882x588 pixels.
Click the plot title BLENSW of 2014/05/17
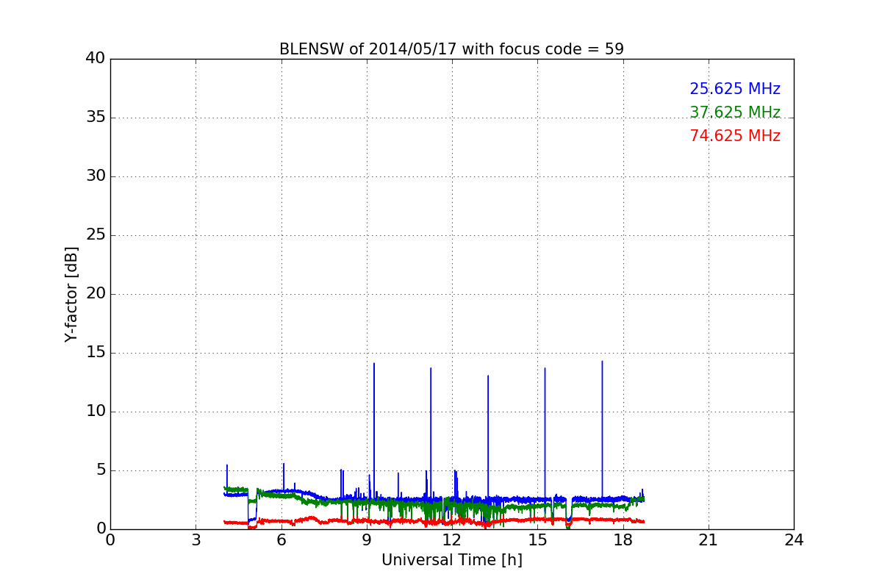pyautogui.click(x=451, y=49)
